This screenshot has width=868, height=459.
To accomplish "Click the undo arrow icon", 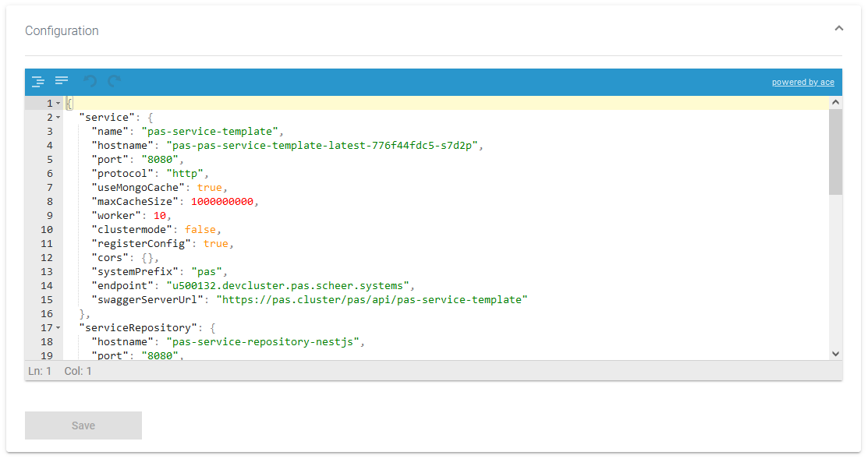I will [x=90, y=81].
